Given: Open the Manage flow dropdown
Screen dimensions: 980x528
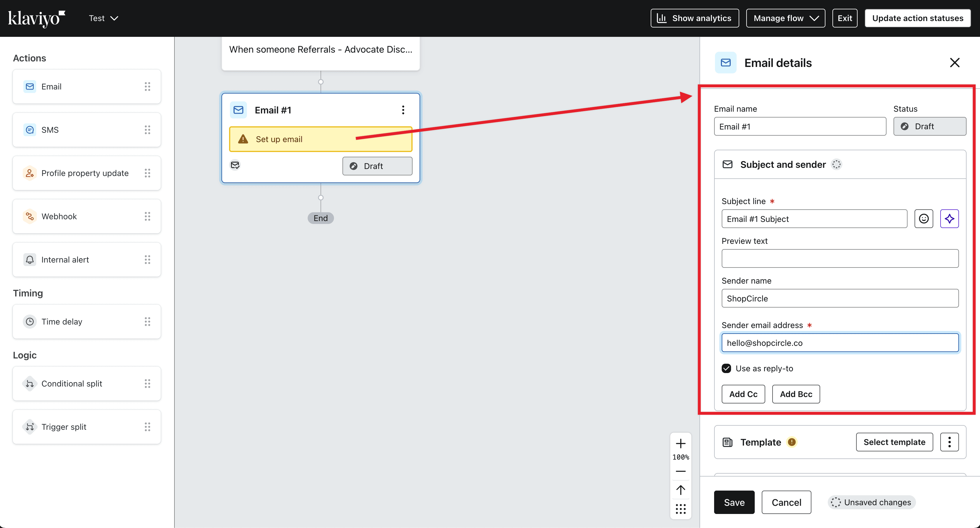Looking at the screenshot, I should click(785, 18).
